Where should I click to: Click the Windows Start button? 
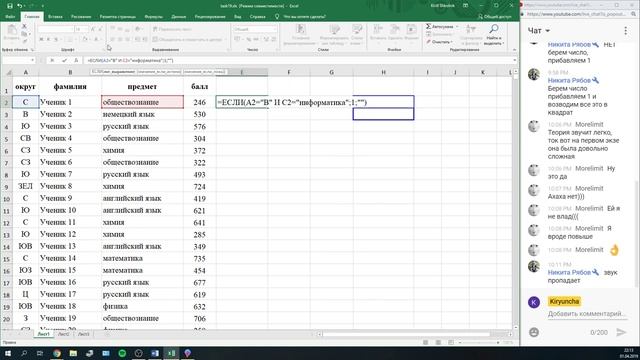(x=7, y=353)
